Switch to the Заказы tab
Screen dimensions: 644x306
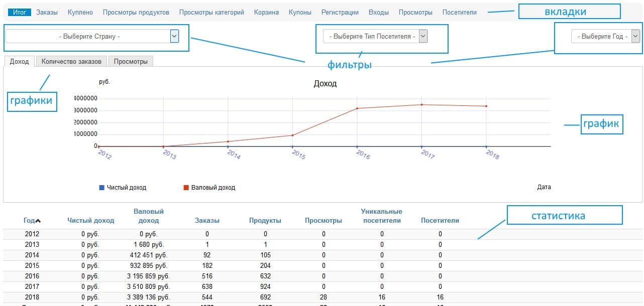47,12
